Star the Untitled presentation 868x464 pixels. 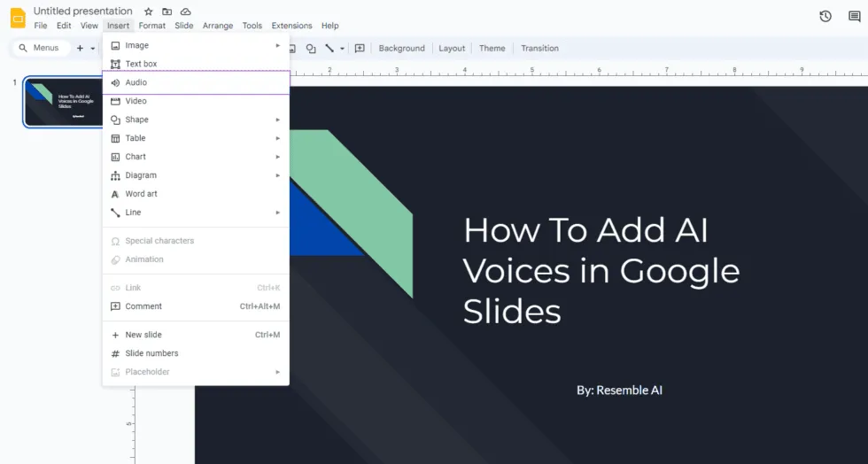click(x=149, y=12)
